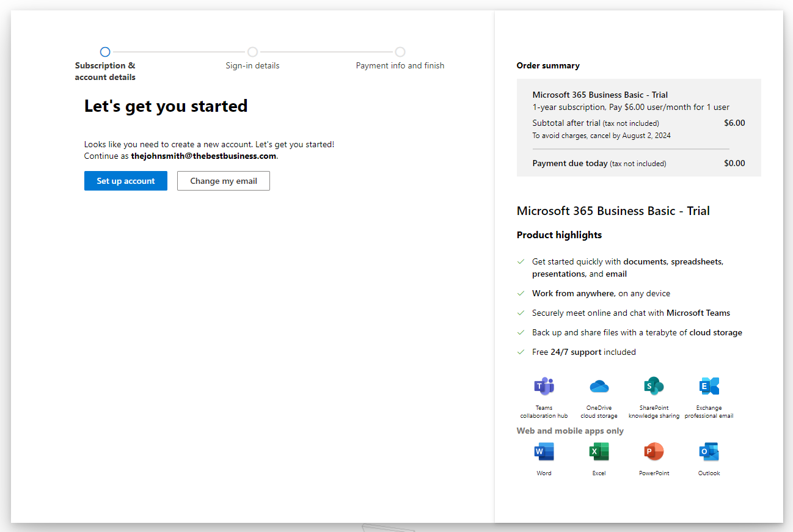The width and height of the screenshot is (793, 532).
Task: Click the $6.00 subtotal amount
Action: coord(734,123)
